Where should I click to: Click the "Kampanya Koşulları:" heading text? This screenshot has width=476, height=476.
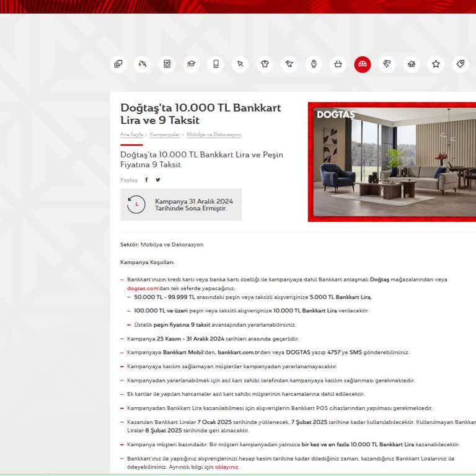pos(148,262)
